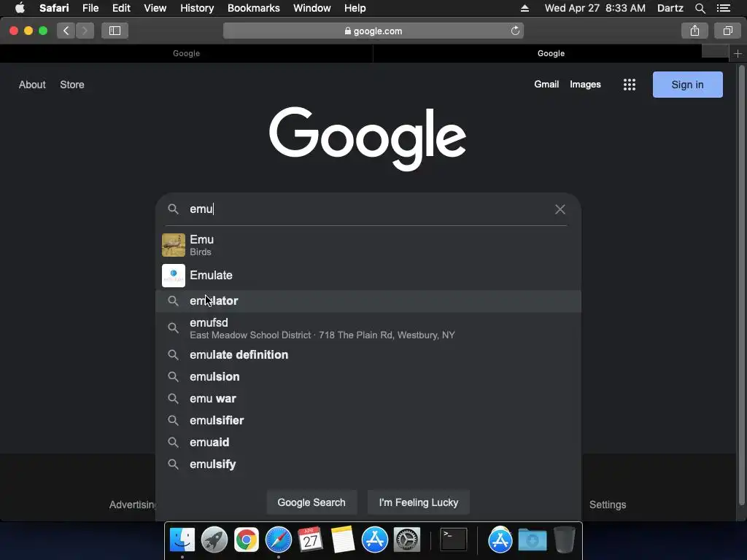
Task: Open the About link
Action: tap(32, 85)
